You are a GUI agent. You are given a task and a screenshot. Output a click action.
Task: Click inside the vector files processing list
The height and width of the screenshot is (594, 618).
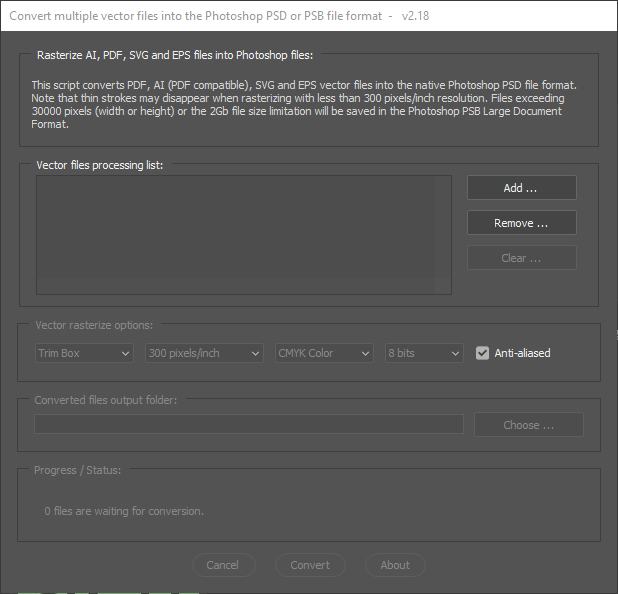(243, 235)
